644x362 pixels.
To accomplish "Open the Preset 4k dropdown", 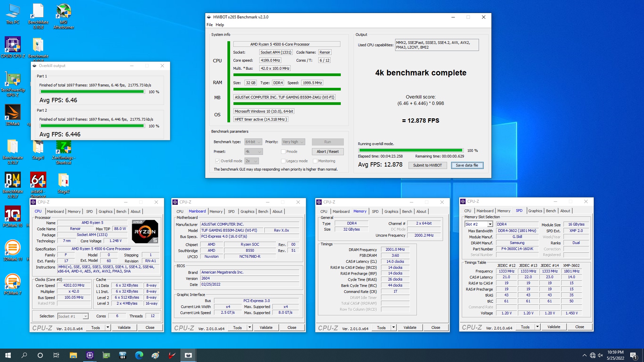I will coord(253,152).
